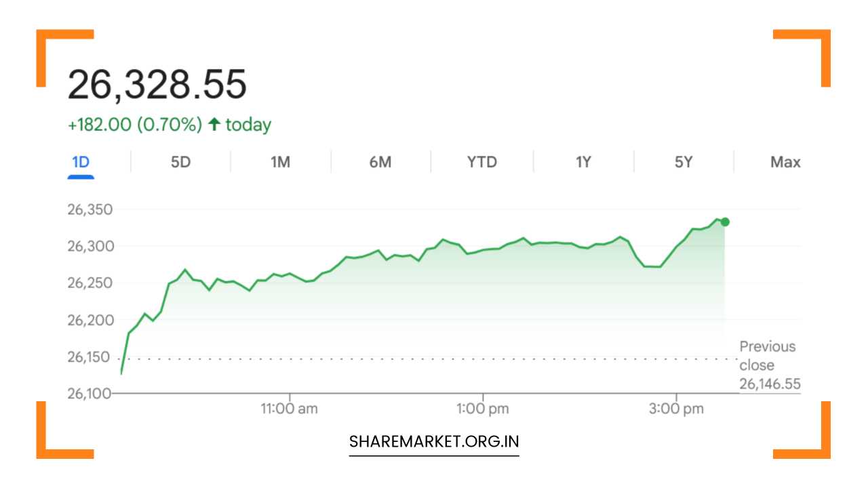Screen dimensions: 868x488
Task: Open the 1Y performance view
Action: 582,162
